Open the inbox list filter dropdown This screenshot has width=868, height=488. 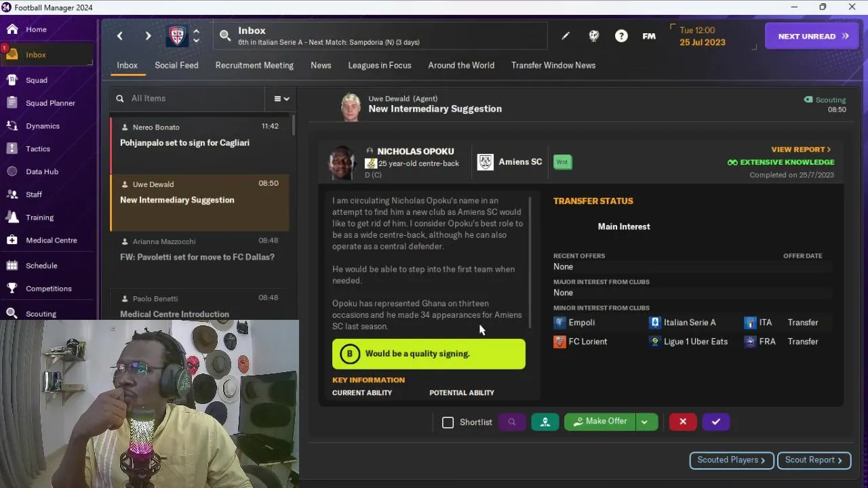tap(281, 99)
